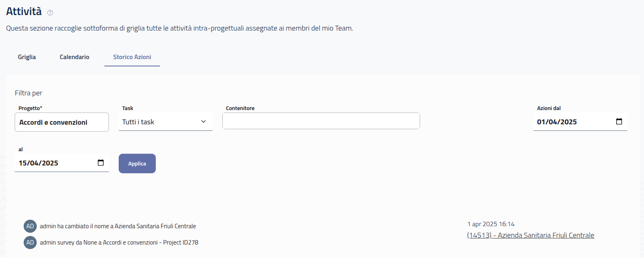This screenshot has height=258, width=644.
Task: Click AD avatar next to 'admin survey da None'
Action: [x=30, y=243]
